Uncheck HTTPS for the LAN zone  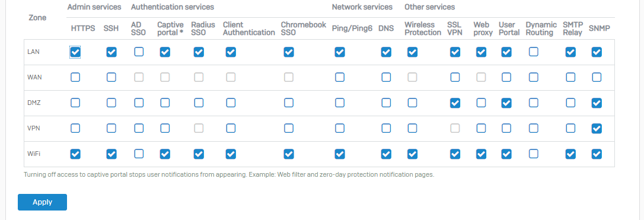75,52
